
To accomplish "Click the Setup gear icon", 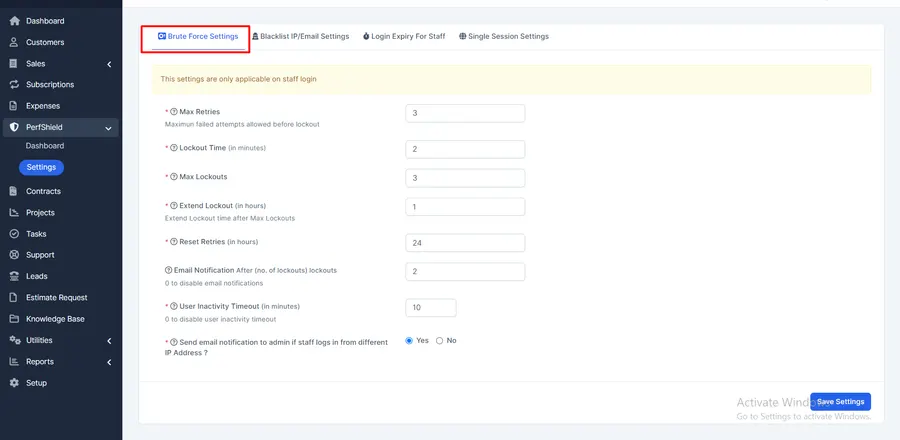I will point(14,383).
